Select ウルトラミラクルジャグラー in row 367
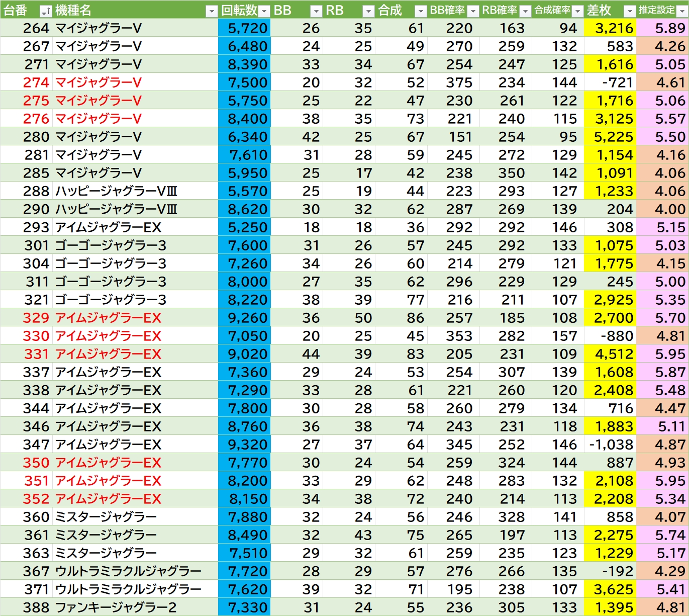Viewport: 689px width, 616px height. pyautogui.click(x=135, y=571)
